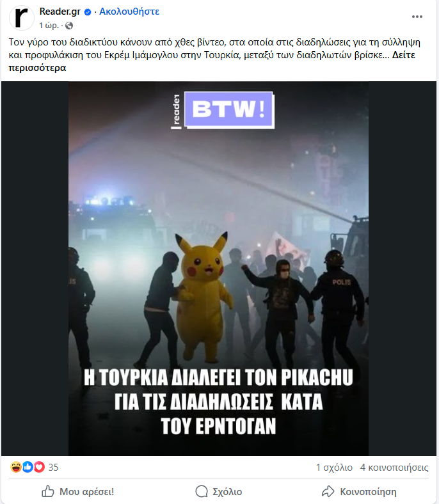The width and height of the screenshot is (439, 504).
Task: Follow the page via Ακολουθήστε
Action: click(x=129, y=12)
